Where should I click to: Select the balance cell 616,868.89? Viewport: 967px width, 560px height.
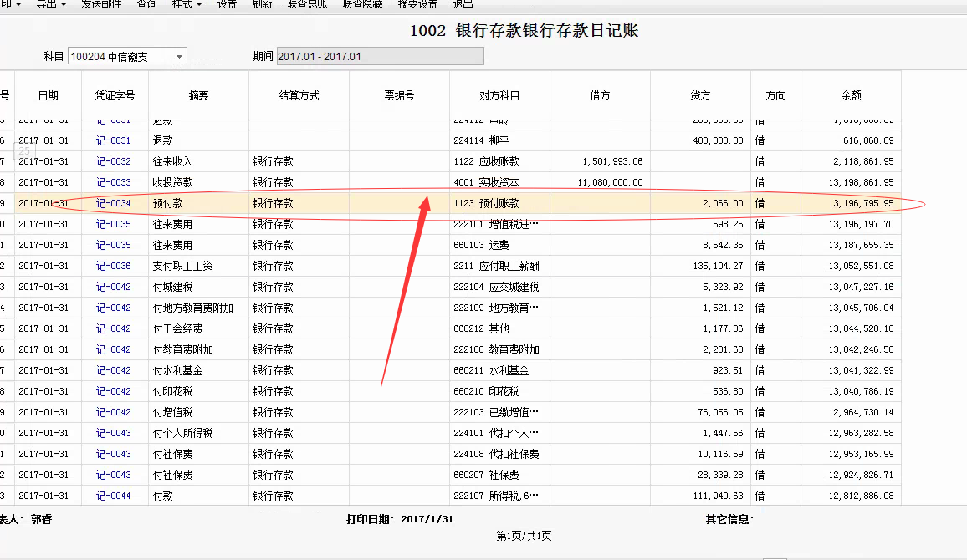851,140
